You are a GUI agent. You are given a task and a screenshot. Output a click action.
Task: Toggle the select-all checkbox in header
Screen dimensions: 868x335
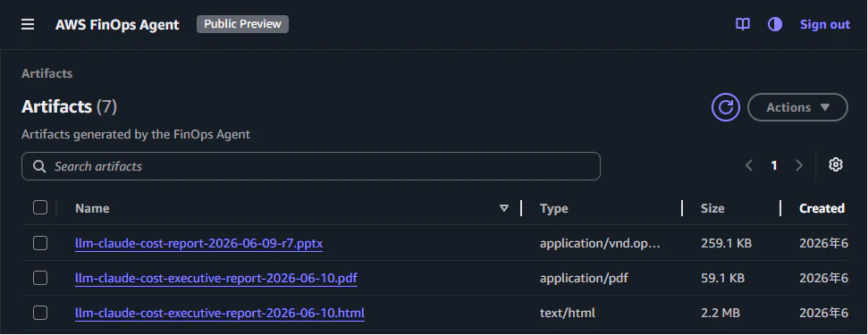(x=40, y=207)
